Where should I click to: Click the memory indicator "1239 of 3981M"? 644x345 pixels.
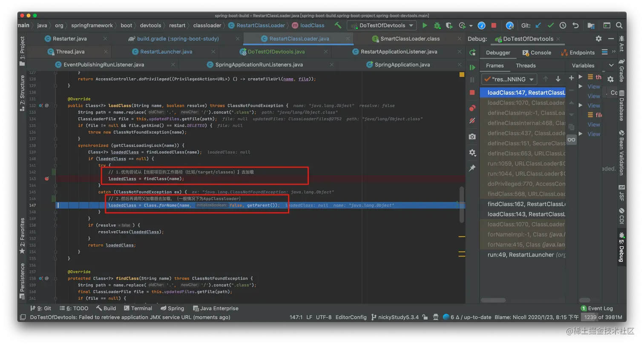(x=603, y=317)
